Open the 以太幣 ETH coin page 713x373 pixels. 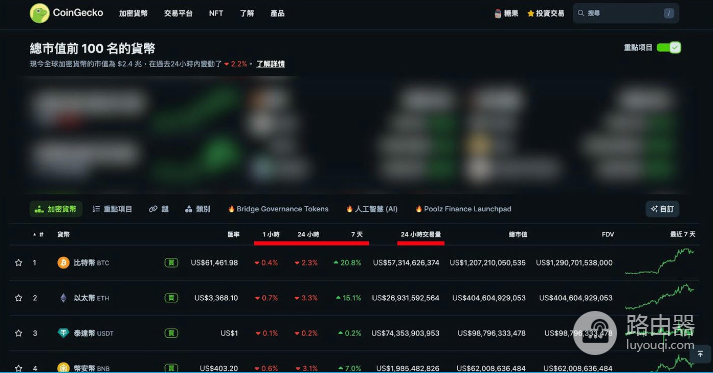[x=91, y=298]
